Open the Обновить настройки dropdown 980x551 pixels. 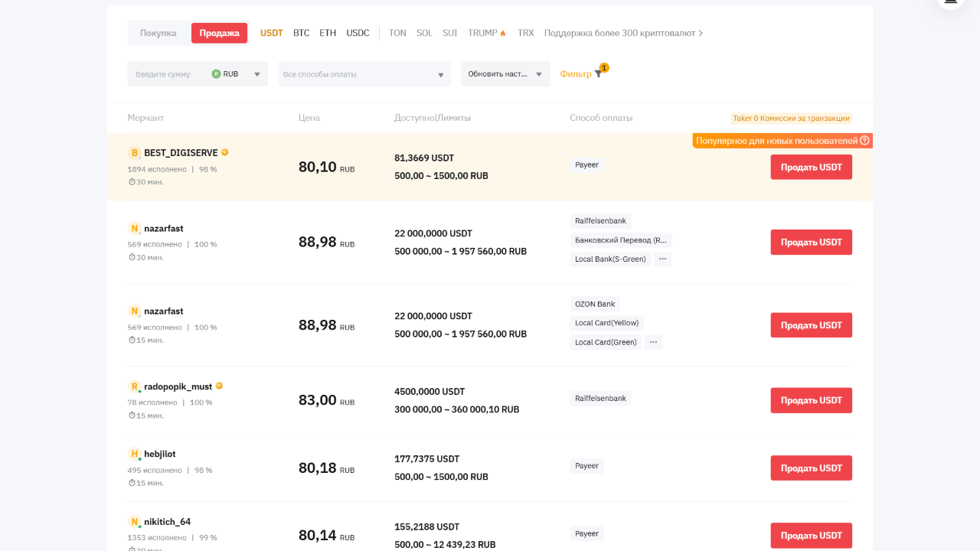pyautogui.click(x=505, y=74)
